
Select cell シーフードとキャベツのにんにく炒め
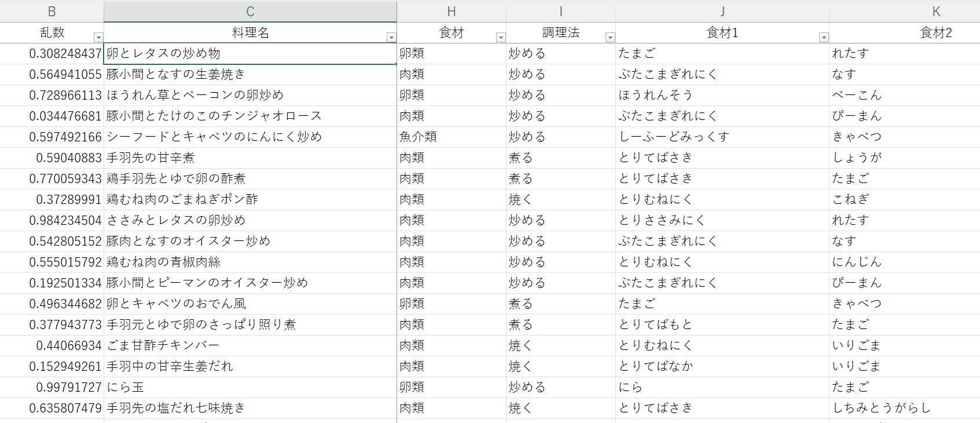coord(250,137)
